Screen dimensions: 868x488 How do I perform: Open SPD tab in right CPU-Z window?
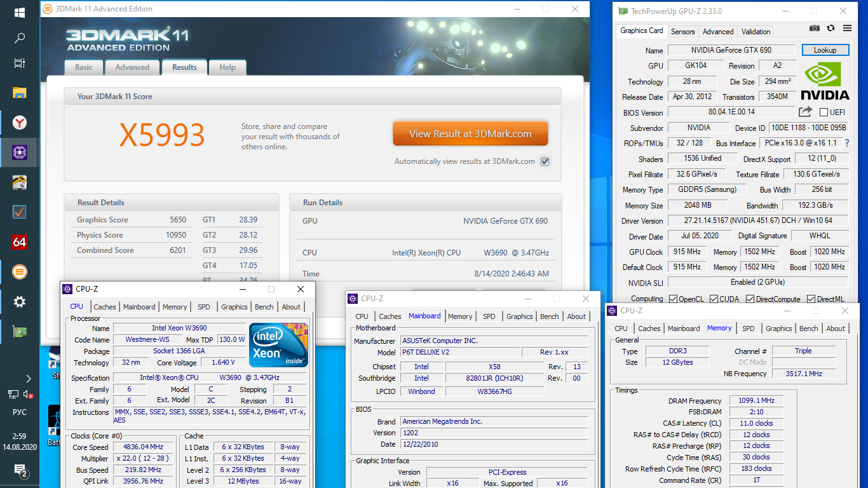(749, 329)
